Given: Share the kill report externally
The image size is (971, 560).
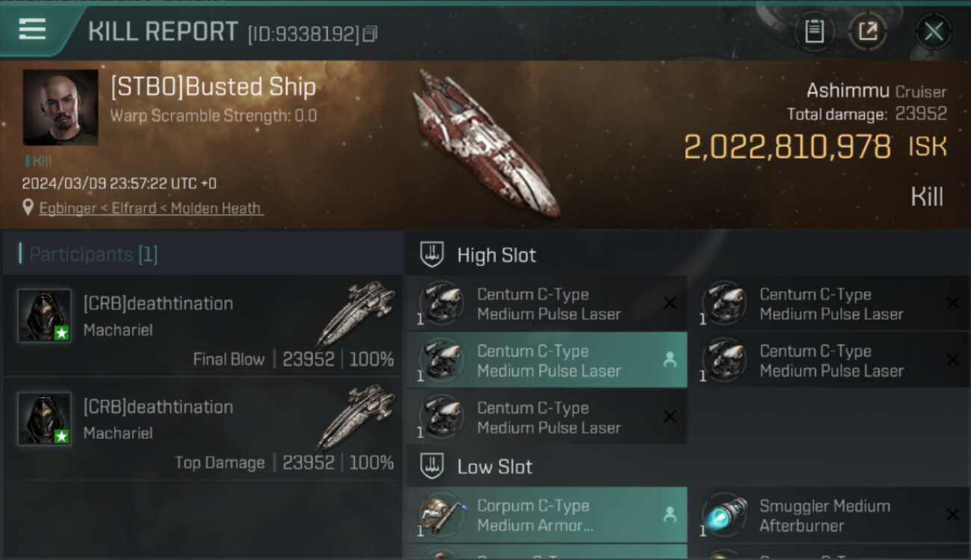Looking at the screenshot, I should click(x=867, y=31).
